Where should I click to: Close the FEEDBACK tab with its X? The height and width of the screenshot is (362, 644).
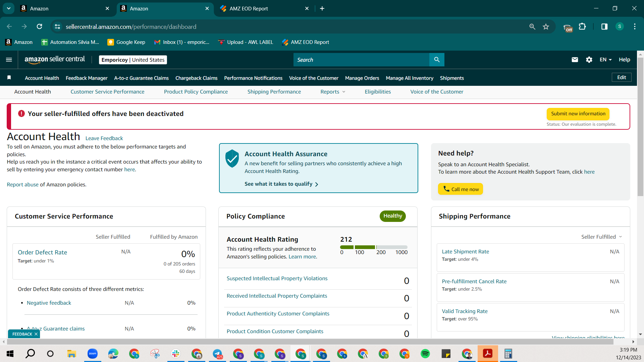point(36,334)
